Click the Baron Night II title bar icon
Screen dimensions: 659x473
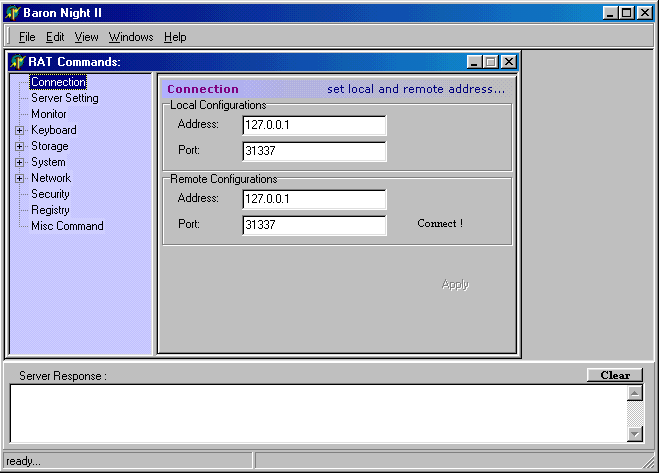click(12, 12)
